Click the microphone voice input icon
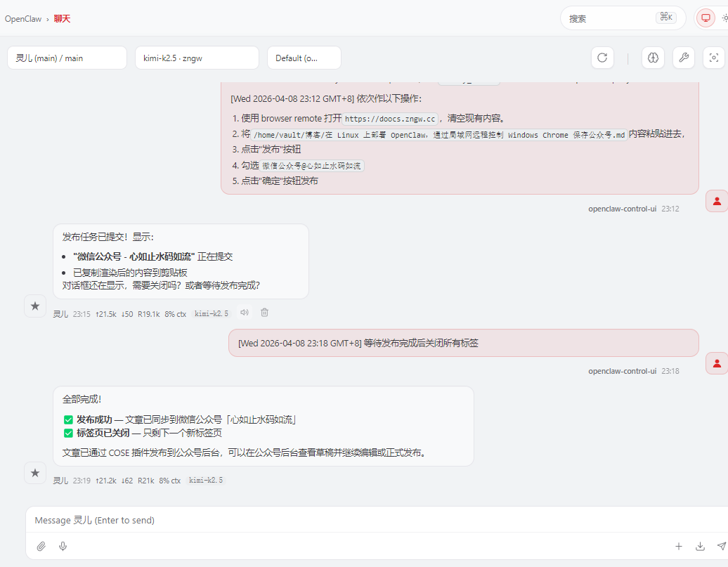 (63, 546)
